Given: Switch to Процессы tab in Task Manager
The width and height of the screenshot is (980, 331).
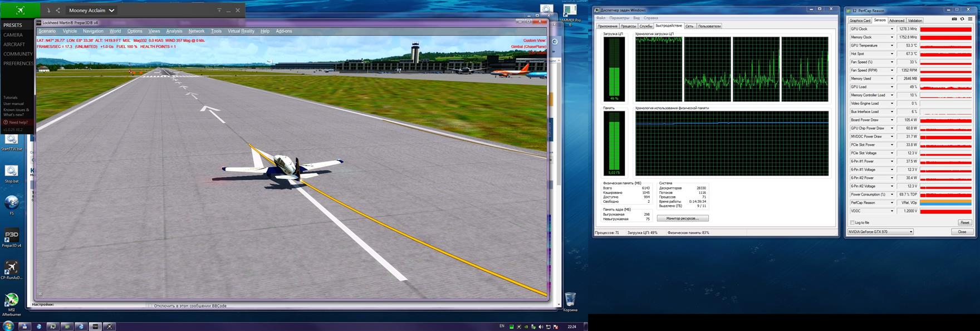Looking at the screenshot, I should (629, 26).
